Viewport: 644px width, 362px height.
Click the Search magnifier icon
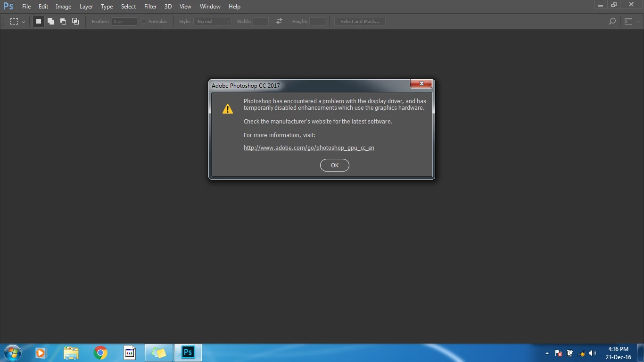[x=612, y=21]
